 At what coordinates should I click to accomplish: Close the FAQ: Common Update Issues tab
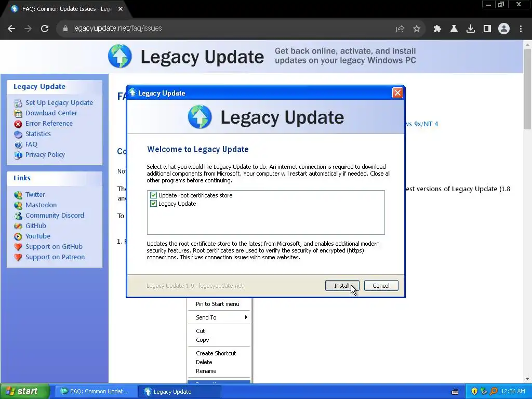(x=121, y=9)
